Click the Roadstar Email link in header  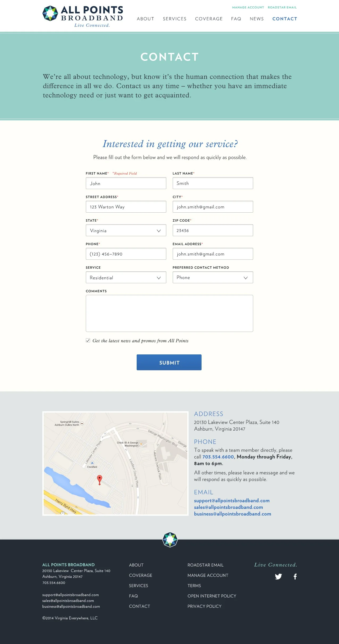point(282,7)
